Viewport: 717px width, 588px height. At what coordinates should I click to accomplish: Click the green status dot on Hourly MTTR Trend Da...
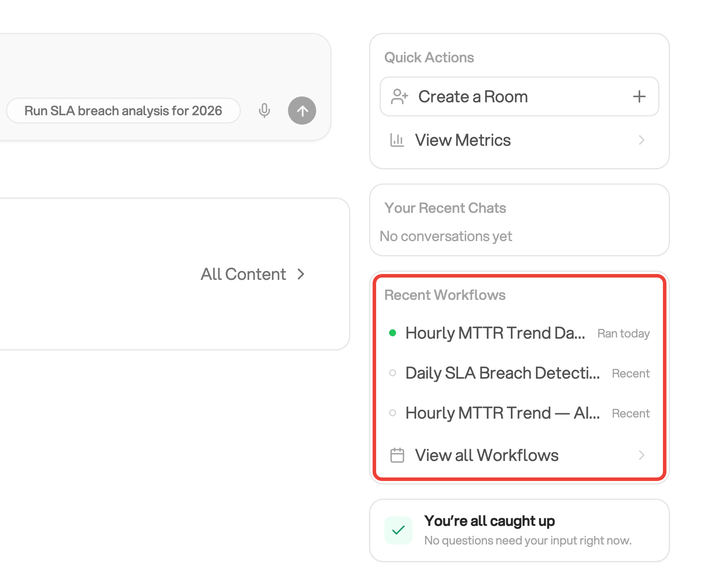coord(393,333)
